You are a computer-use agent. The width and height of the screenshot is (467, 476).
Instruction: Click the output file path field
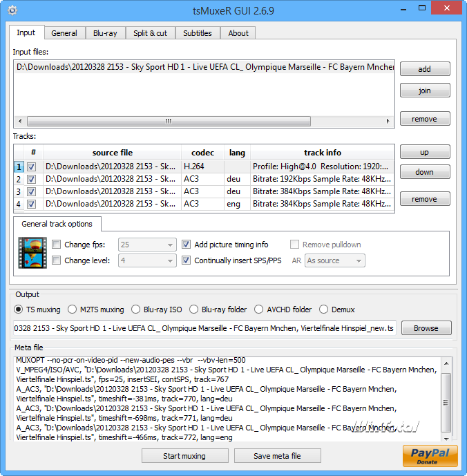point(204,328)
